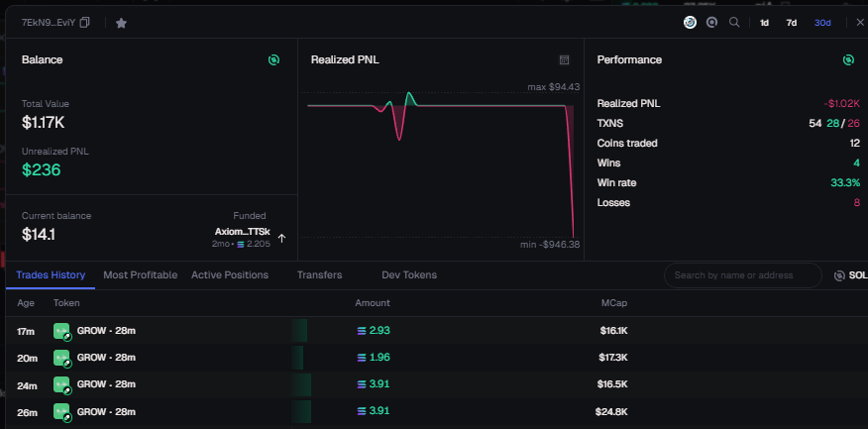Click the gray circular tracker icon in header
The height and width of the screenshot is (429, 868).
pos(712,23)
